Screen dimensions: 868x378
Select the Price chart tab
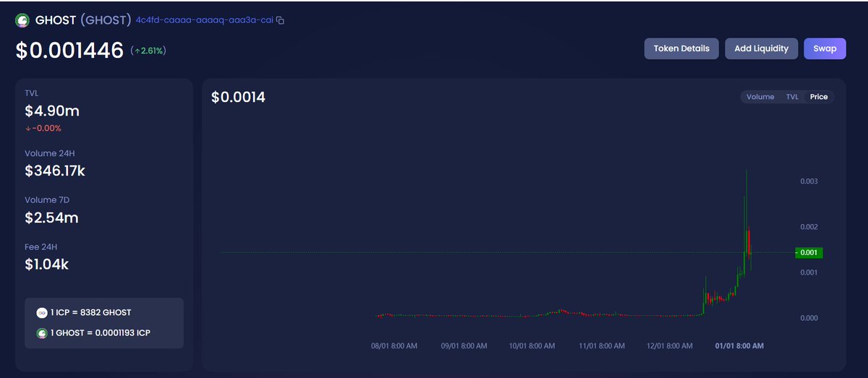(819, 97)
